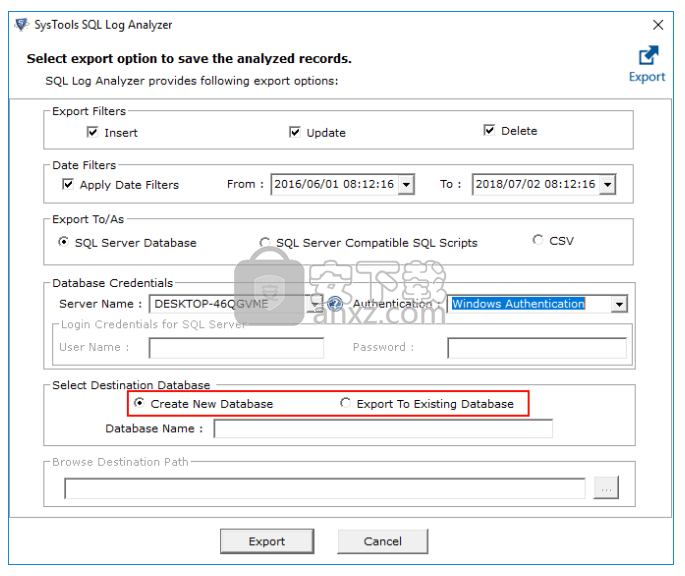Click the User Name input field
The width and height of the screenshot is (685, 576).
point(236,348)
